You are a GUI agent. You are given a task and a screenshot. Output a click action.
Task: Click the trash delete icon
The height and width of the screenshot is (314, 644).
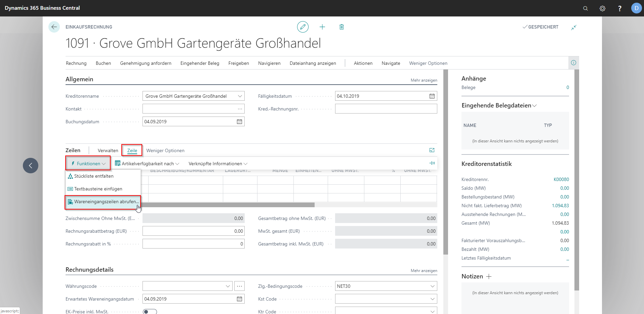coord(341,27)
